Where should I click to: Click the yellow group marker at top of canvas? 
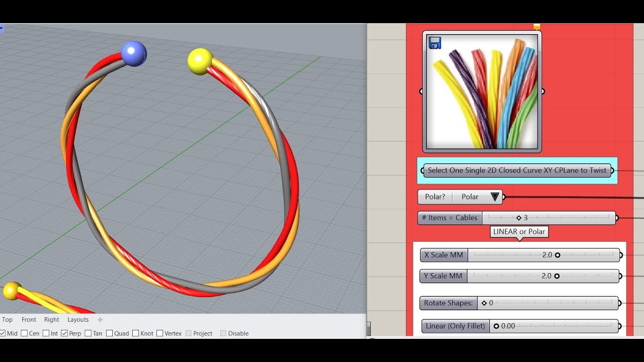[537, 27]
